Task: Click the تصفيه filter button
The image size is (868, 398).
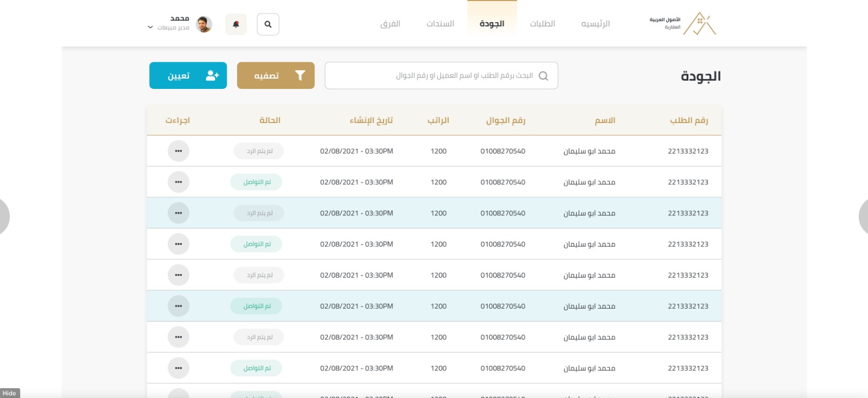Action: coord(276,75)
